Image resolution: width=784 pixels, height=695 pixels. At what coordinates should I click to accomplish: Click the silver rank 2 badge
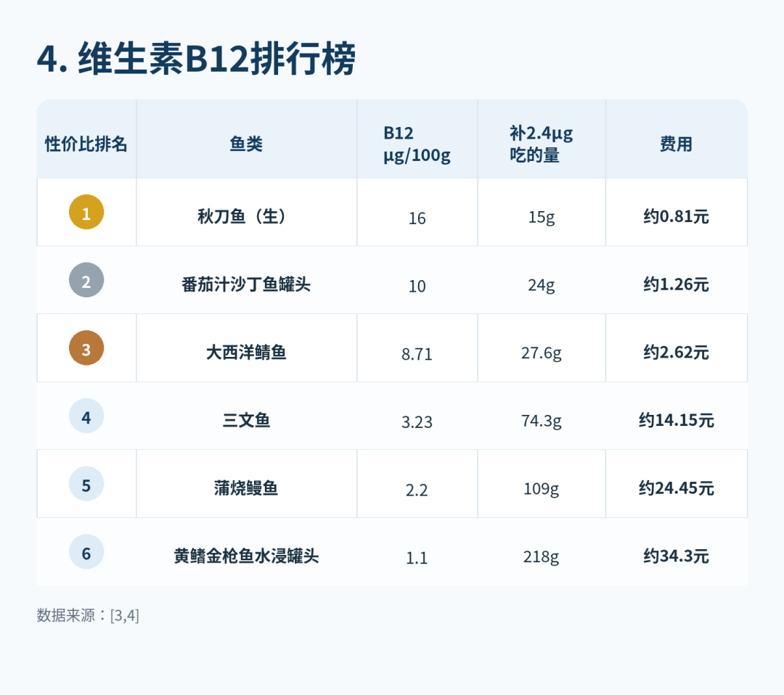pos(86,280)
